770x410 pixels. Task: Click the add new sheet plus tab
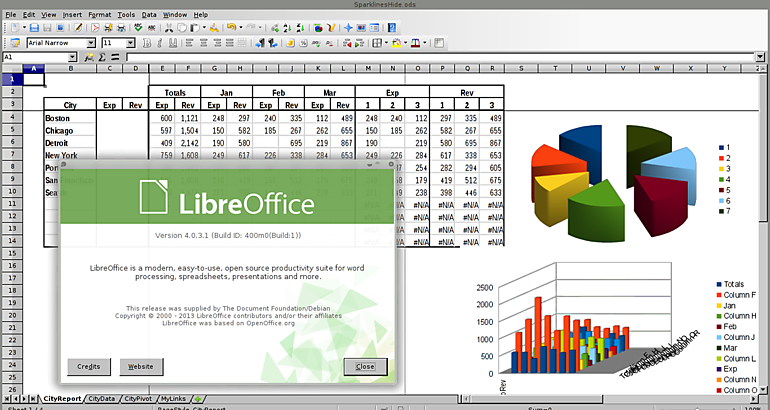pyautogui.click(x=197, y=399)
